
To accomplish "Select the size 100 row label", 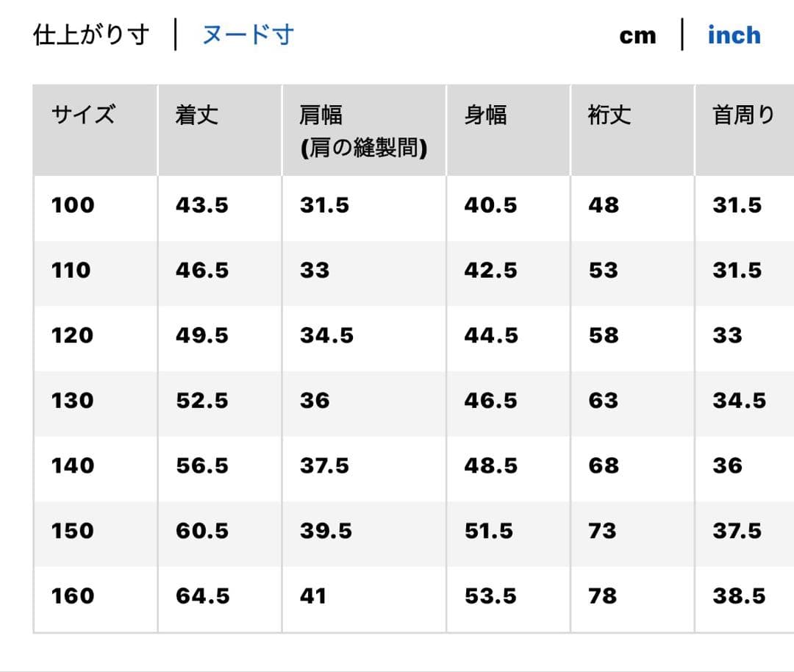I will click(73, 205).
